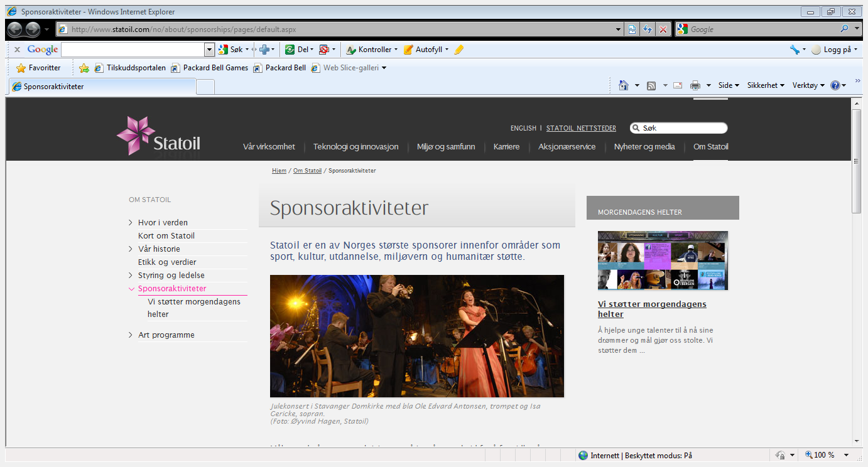Click the Morgendagens helter thumbnail image
The image size is (868, 467).
pyautogui.click(x=663, y=260)
